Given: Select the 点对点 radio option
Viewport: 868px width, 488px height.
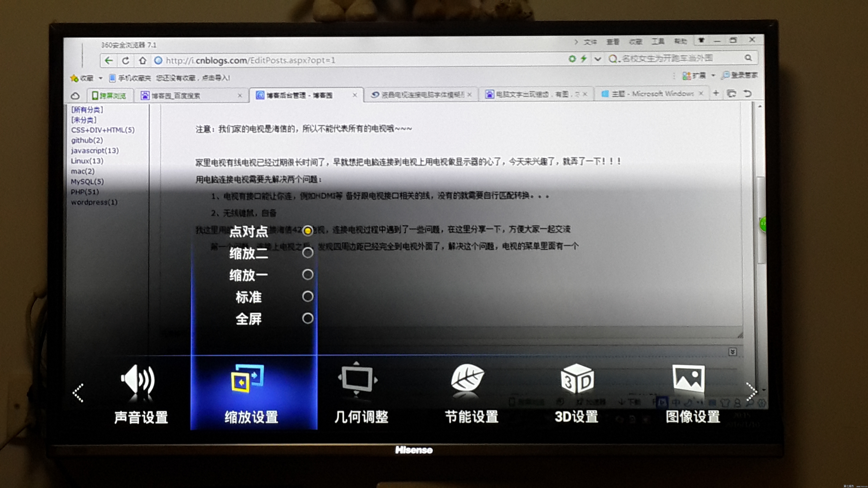Looking at the screenshot, I should 307,231.
